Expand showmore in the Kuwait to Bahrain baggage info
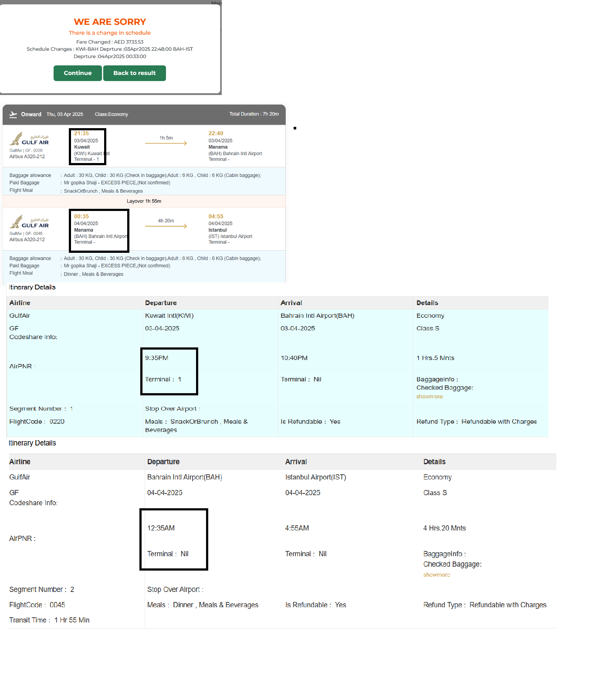 coord(429,397)
